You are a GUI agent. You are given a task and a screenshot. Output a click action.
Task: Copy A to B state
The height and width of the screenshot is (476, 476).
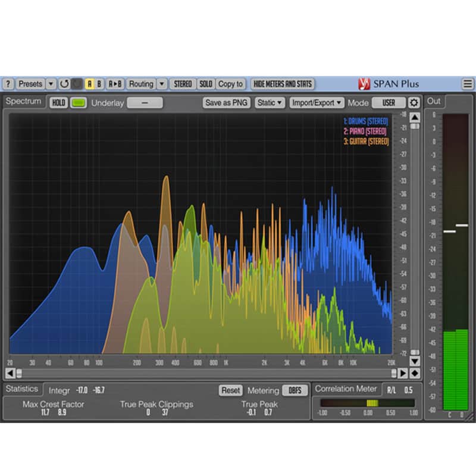coord(115,84)
